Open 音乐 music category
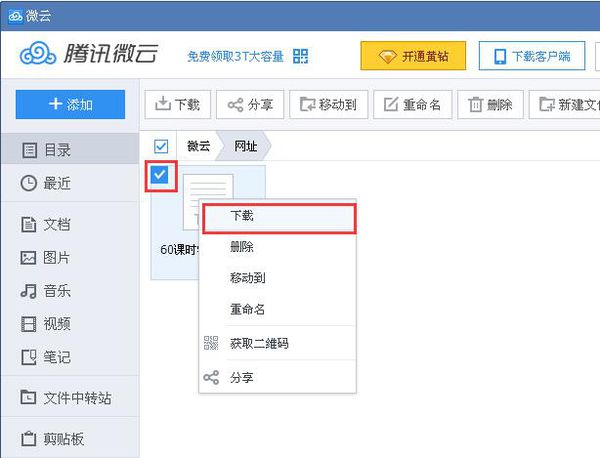This screenshot has width=600, height=458. pyautogui.click(x=58, y=291)
